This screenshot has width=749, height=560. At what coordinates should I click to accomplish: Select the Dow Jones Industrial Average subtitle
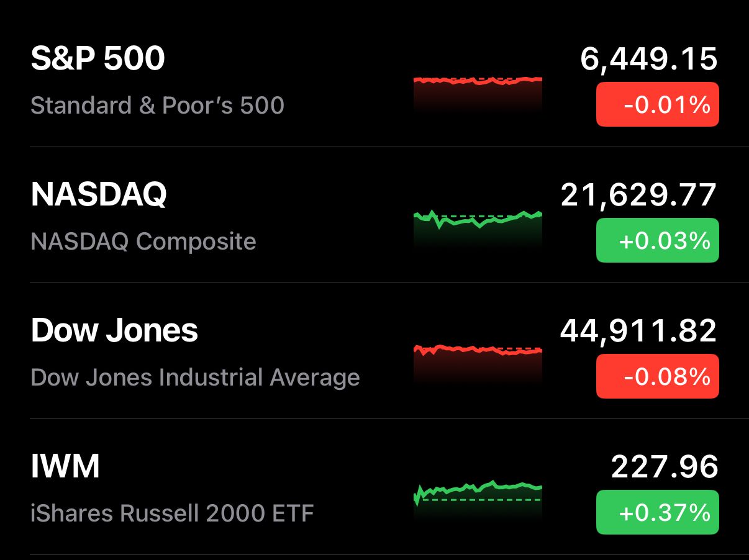pyautogui.click(x=195, y=377)
